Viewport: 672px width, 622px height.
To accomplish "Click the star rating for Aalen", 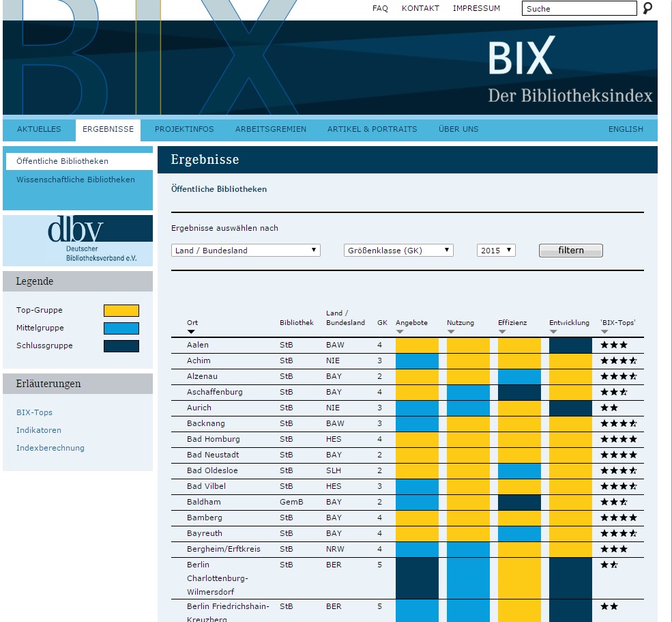I will coord(614,345).
